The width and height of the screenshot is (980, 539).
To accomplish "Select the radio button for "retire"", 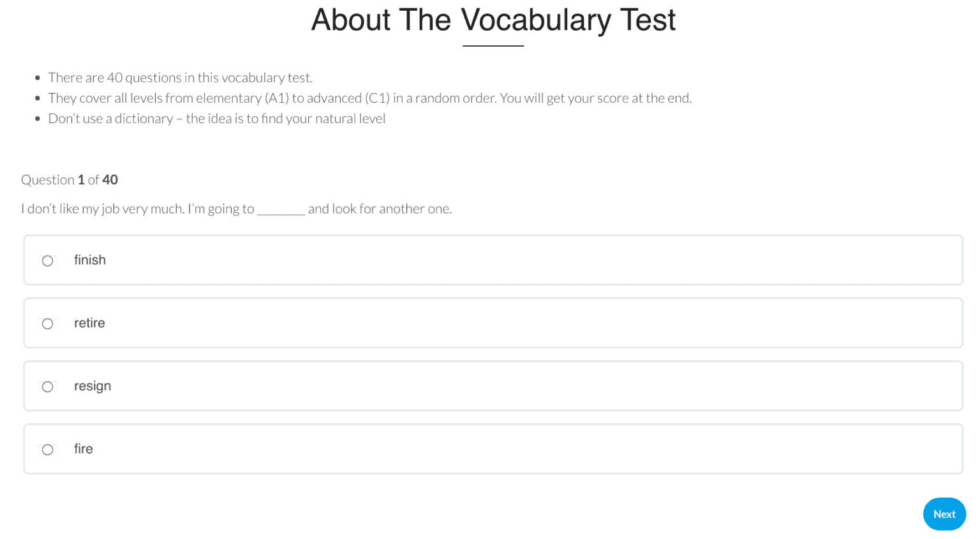I will point(47,323).
